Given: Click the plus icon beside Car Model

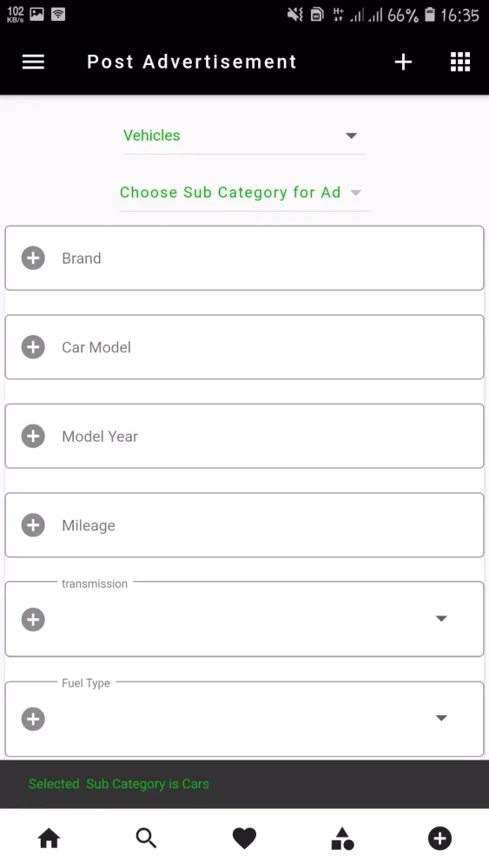Looking at the screenshot, I should (x=33, y=347).
